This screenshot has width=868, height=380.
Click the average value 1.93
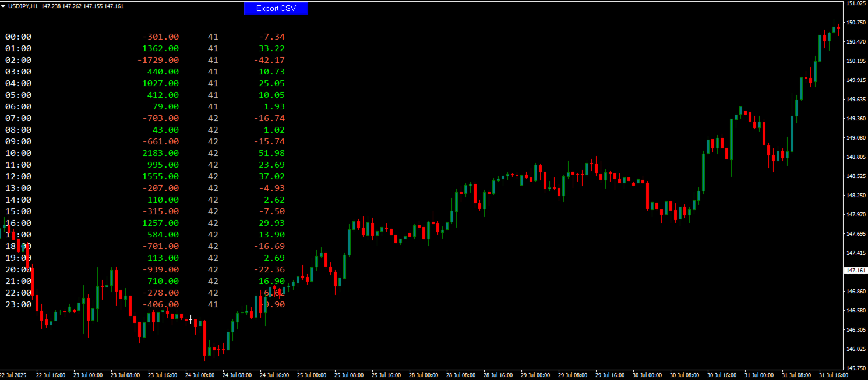tap(274, 106)
